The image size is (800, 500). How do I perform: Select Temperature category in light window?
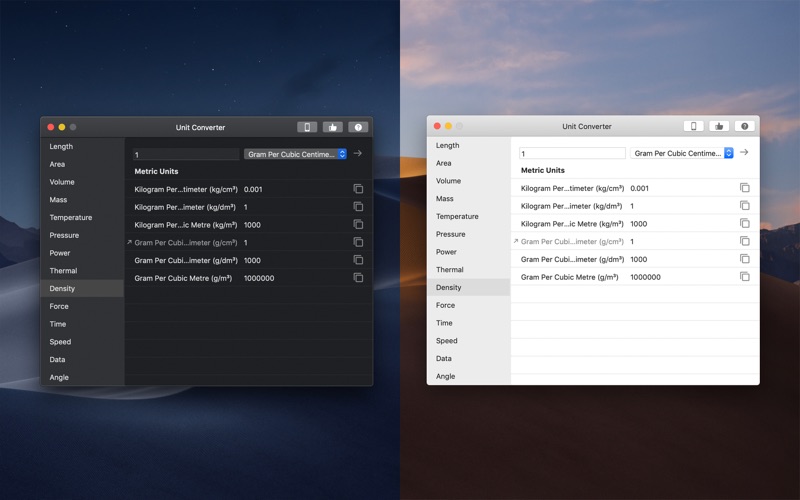tap(468, 216)
